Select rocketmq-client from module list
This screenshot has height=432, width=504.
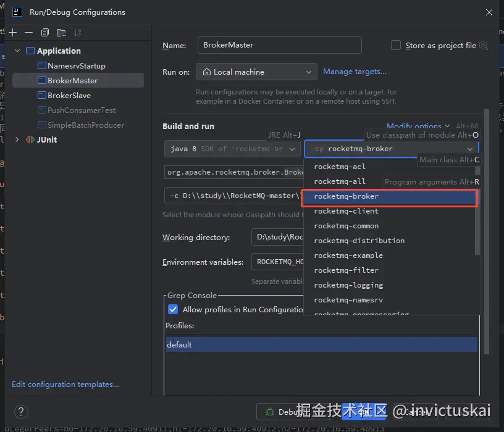[x=389, y=211]
